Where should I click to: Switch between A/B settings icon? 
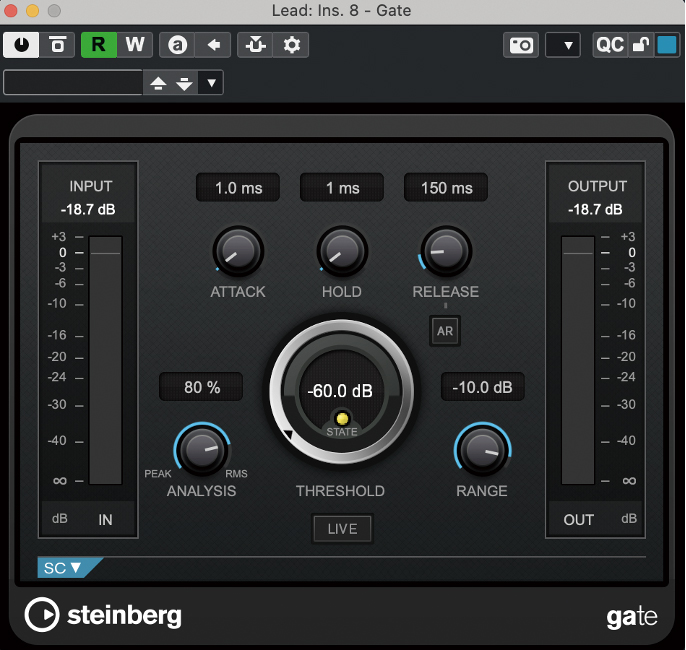tap(177, 45)
